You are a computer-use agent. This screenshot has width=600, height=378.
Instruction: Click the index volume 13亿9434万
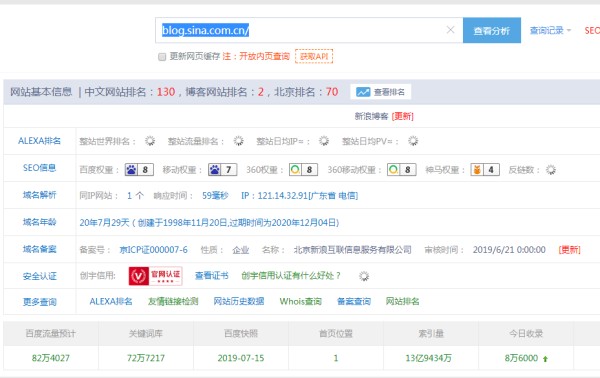click(x=428, y=358)
